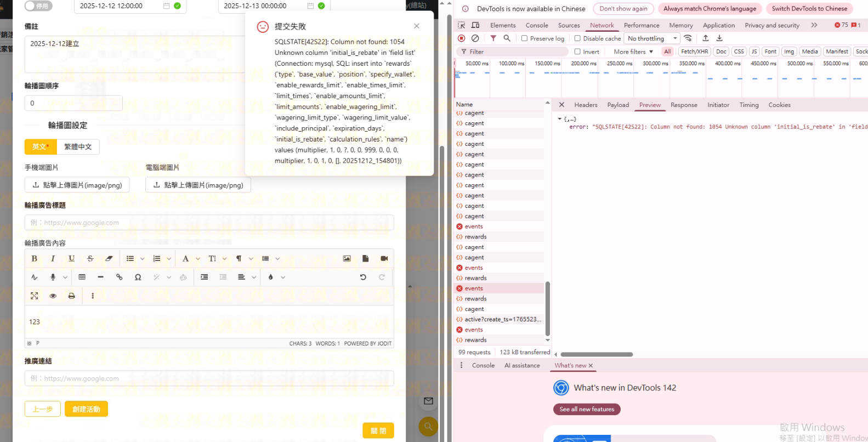868x442 pixels.
Task: Stop recording the network log
Action: pyautogui.click(x=462, y=38)
